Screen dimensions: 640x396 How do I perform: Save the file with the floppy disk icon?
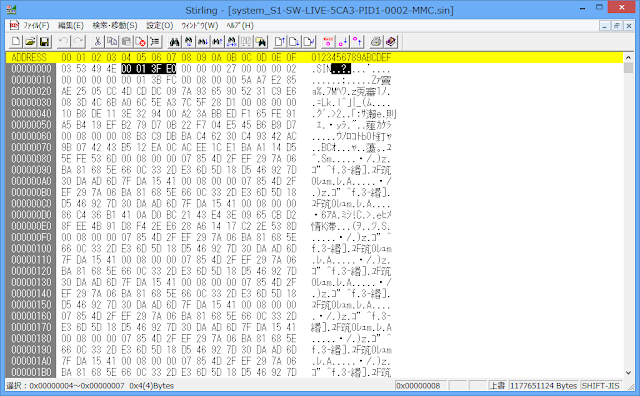pyautogui.click(x=44, y=42)
